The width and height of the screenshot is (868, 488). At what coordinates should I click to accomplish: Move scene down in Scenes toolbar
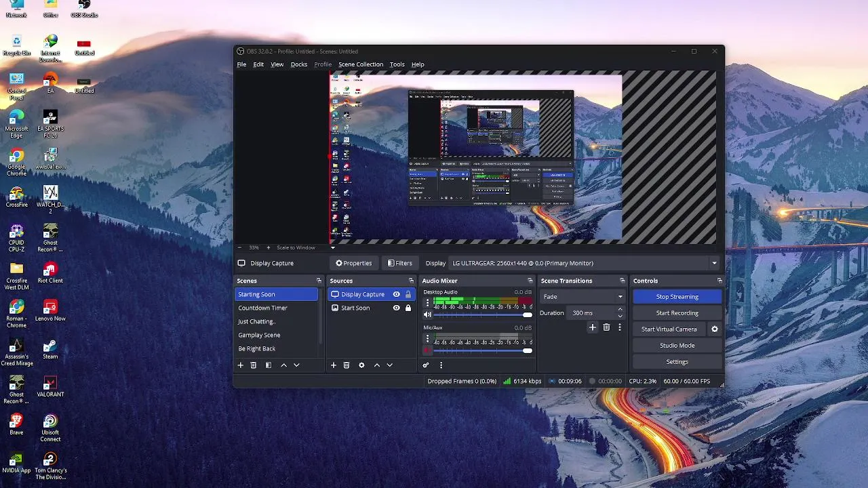pos(296,365)
